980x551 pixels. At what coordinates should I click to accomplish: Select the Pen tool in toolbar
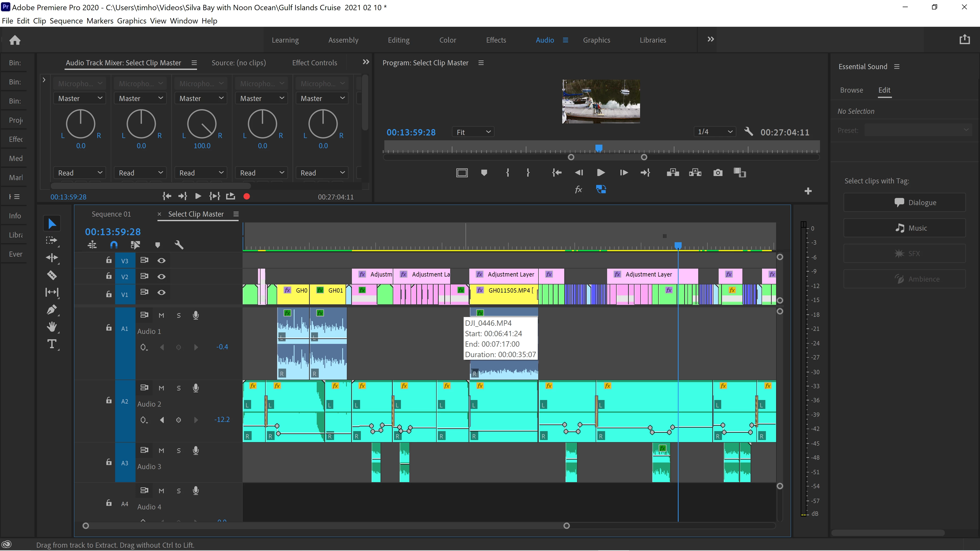tap(52, 309)
